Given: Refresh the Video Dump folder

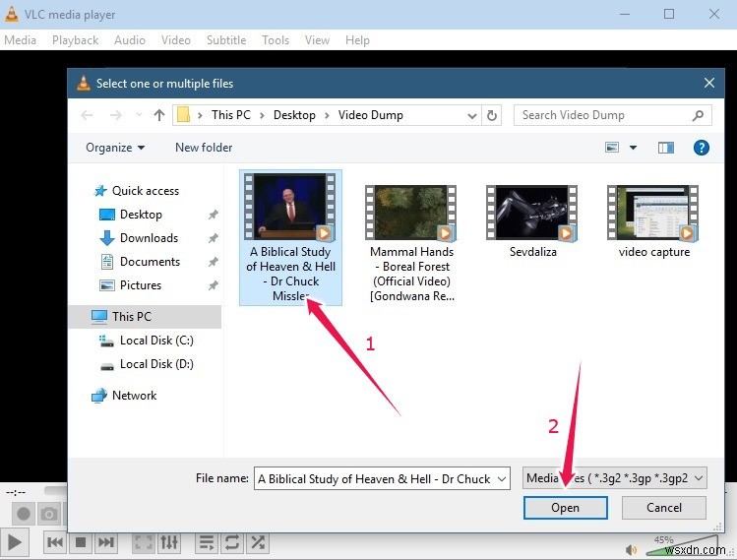Looking at the screenshot, I should pos(492,116).
